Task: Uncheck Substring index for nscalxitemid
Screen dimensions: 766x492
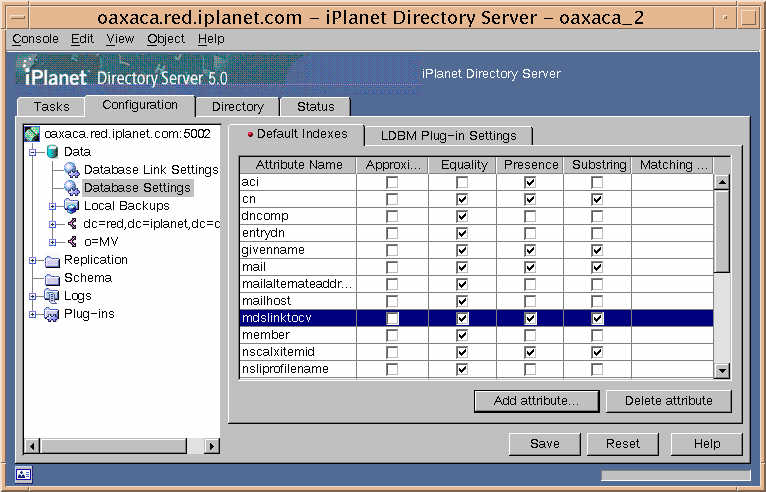Action: pos(597,352)
